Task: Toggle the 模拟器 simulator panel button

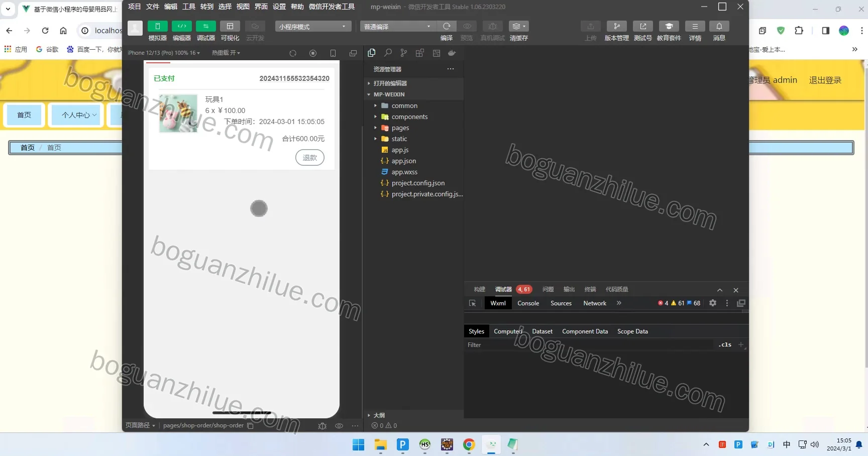Action: 158,26
